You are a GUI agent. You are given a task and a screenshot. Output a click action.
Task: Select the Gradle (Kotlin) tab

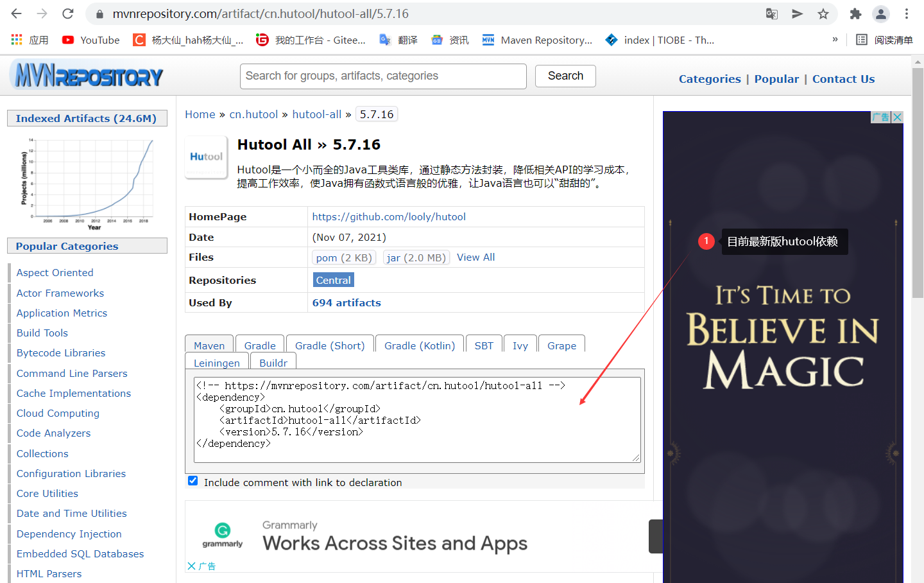click(420, 345)
